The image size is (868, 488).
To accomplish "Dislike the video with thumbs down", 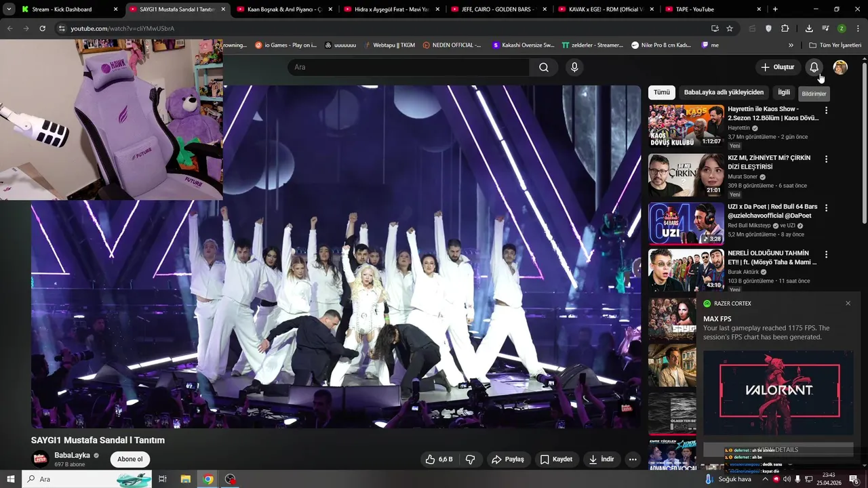I will pos(470,460).
